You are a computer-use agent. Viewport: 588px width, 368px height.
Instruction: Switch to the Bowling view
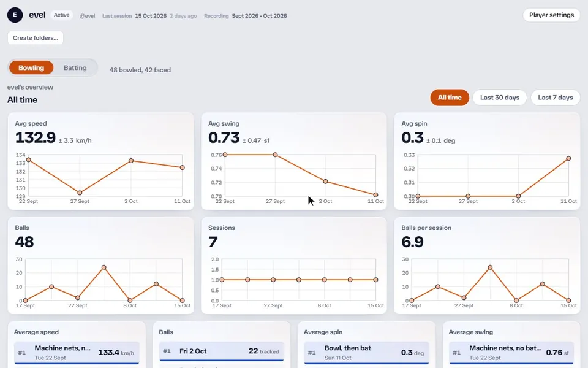pyautogui.click(x=31, y=67)
